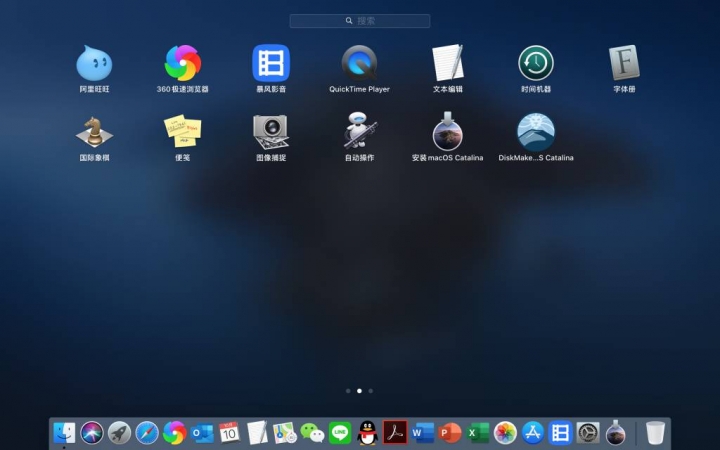The height and width of the screenshot is (450, 720).
Task: Open Photos from the Dock
Action: tap(505, 433)
